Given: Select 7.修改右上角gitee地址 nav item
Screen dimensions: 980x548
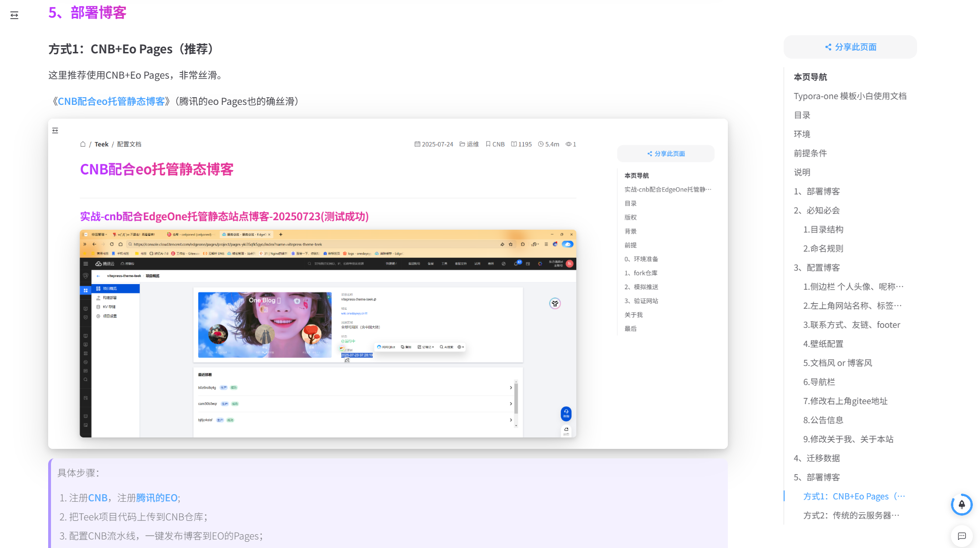Looking at the screenshot, I should click(845, 401).
